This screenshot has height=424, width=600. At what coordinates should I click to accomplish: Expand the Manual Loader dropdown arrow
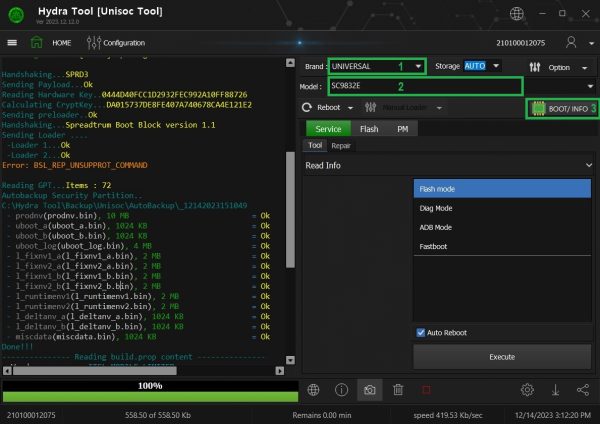pos(439,108)
